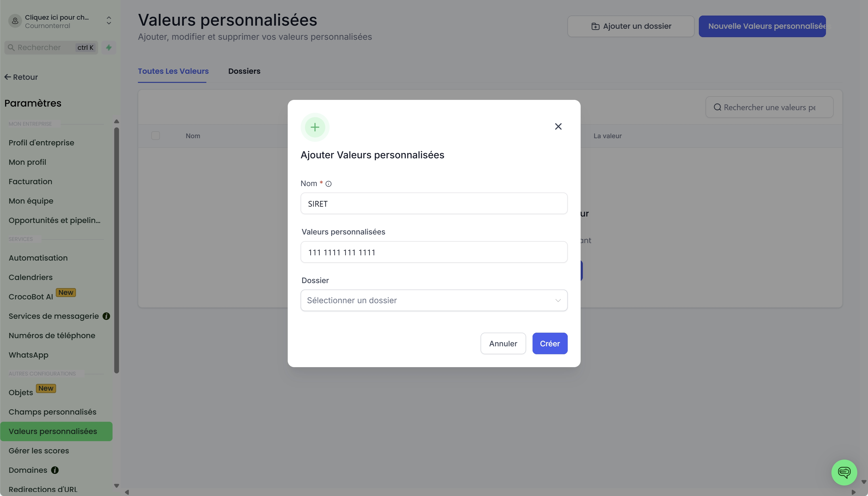Click the info icon next to Nom
The image size is (868, 496).
[x=329, y=184]
